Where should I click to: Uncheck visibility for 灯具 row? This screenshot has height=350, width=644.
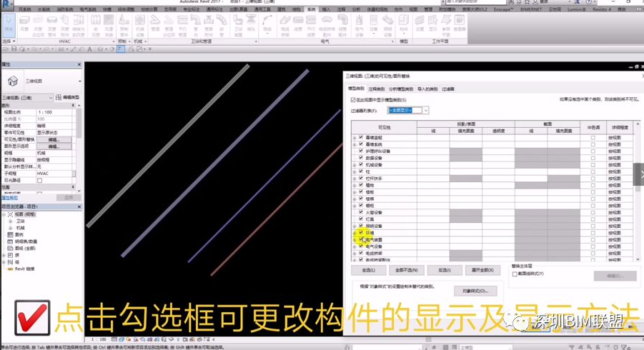(x=361, y=219)
